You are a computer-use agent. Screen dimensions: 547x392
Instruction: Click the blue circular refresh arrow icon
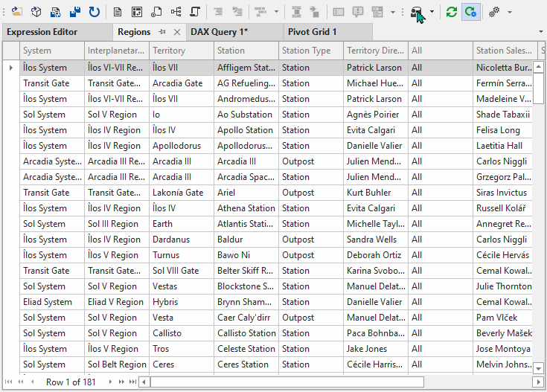tap(95, 12)
